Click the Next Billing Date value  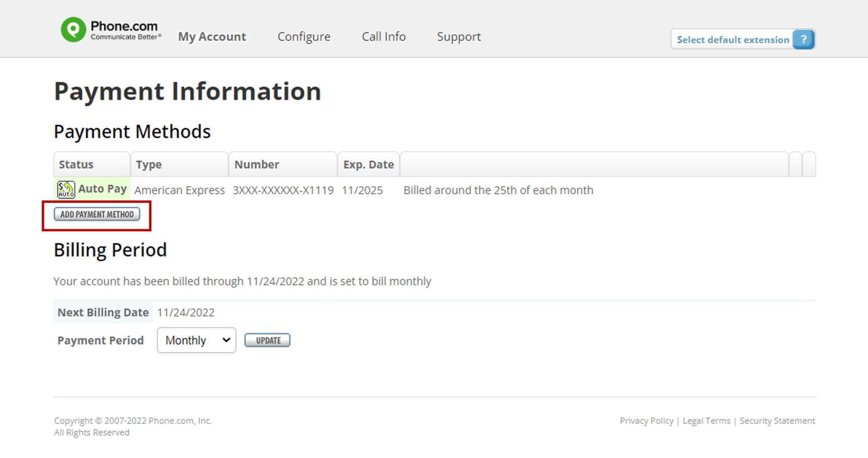186,312
